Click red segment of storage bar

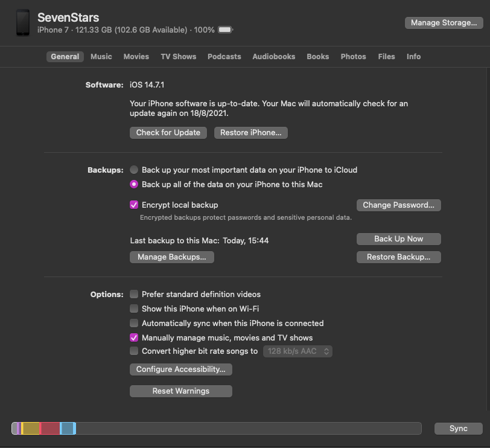point(49,428)
